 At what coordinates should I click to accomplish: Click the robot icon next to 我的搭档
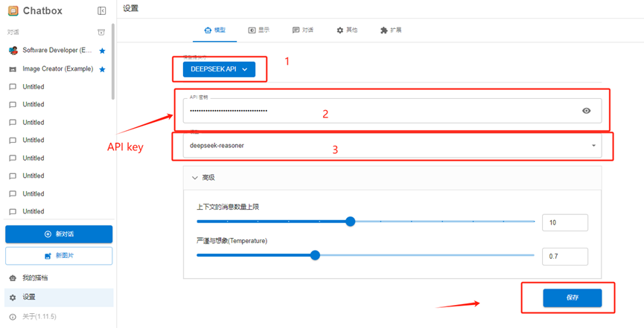coord(13,278)
